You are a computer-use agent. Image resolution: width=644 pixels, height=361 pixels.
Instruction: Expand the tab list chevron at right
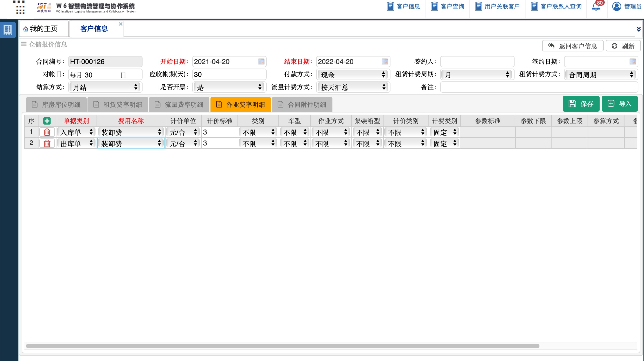coord(638,29)
